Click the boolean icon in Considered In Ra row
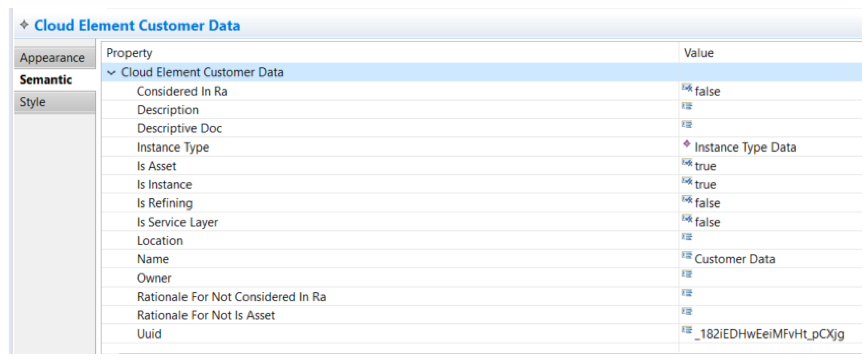This screenshot has height=361, width=868. (x=687, y=88)
